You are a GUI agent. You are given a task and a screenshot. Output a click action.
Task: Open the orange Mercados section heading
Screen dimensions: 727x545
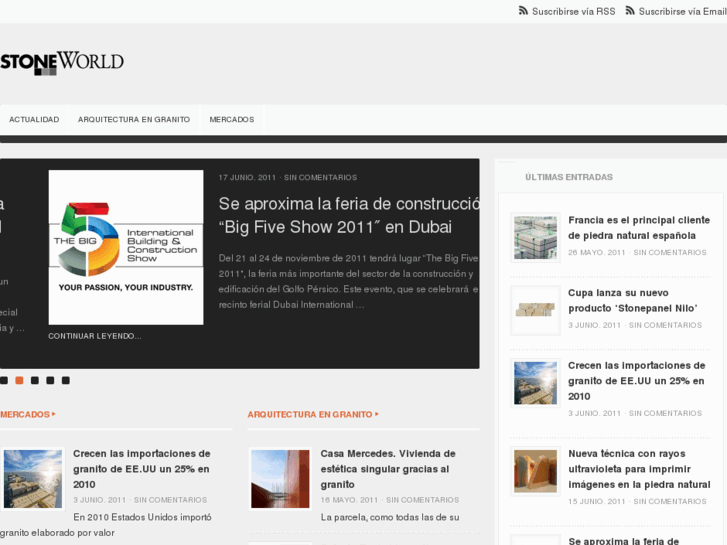pos(25,414)
